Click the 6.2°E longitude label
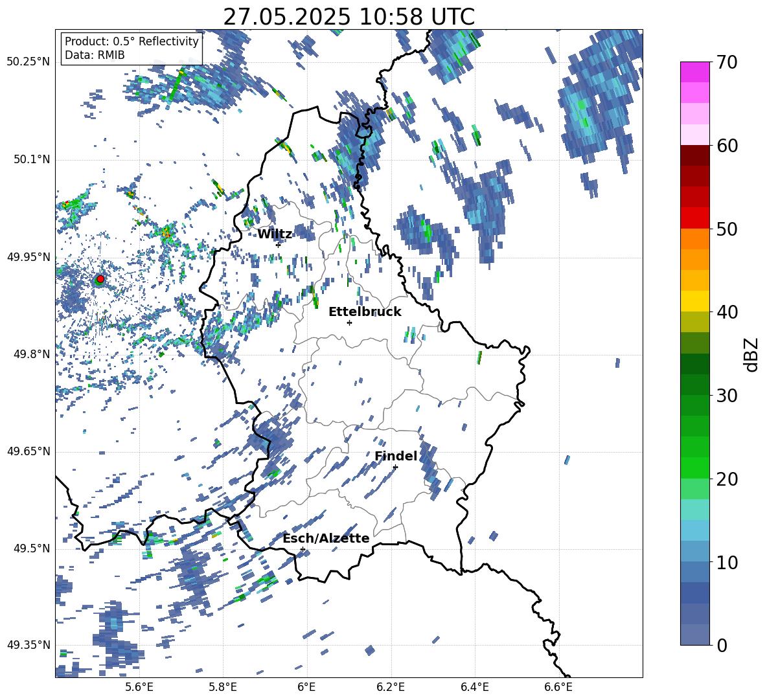 click(x=391, y=688)
